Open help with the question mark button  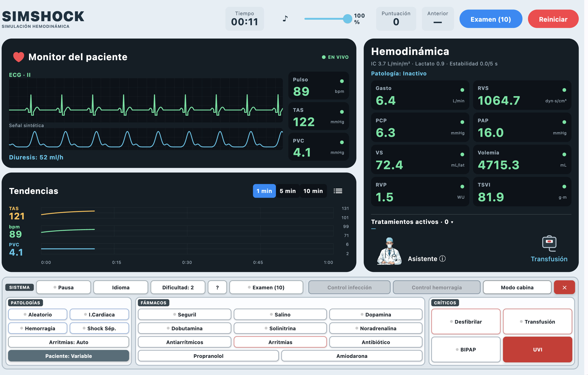217,287
